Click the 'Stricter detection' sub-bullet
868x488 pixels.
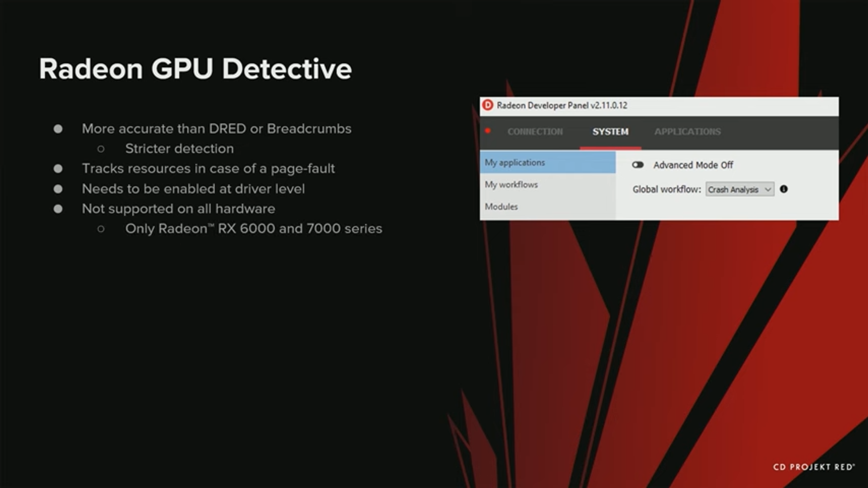point(179,148)
